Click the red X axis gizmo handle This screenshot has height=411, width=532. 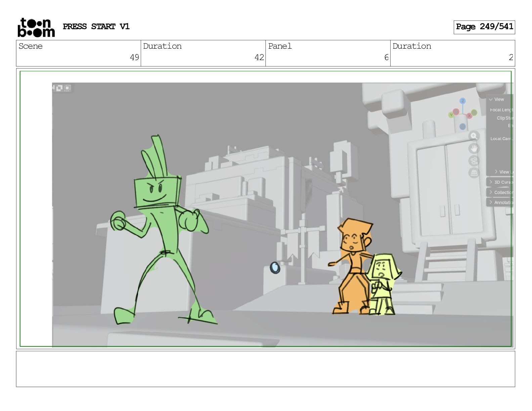click(x=469, y=116)
